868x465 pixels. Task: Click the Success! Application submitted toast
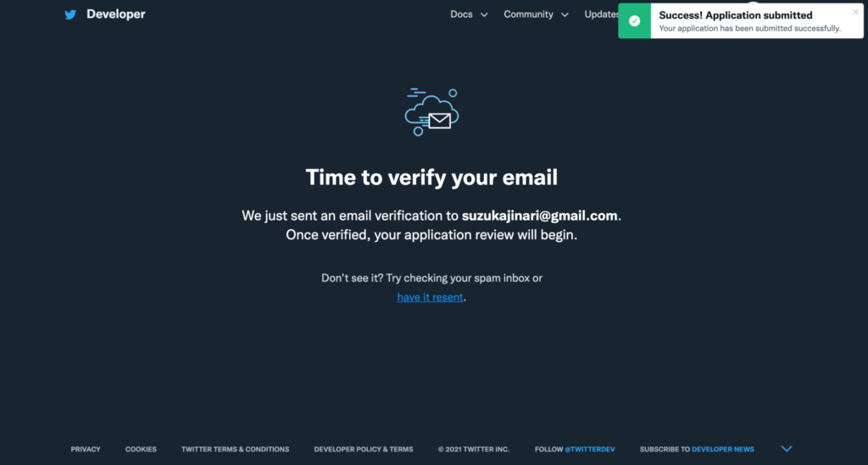[741, 21]
